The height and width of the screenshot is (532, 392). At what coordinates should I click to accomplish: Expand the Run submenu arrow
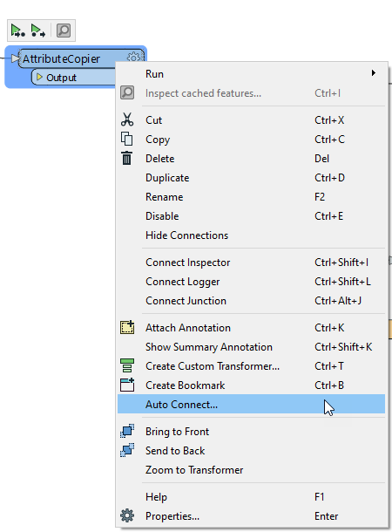pyautogui.click(x=374, y=73)
